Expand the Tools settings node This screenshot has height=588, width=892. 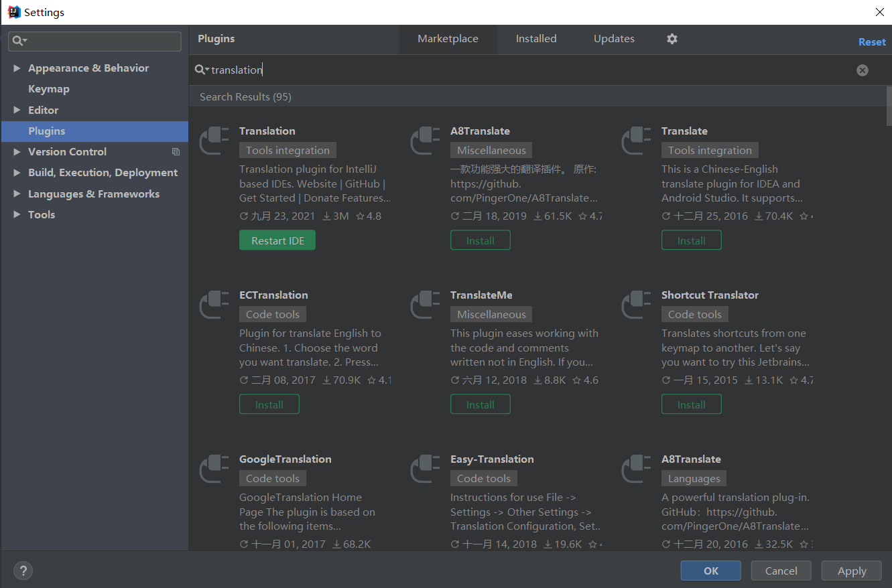click(17, 215)
